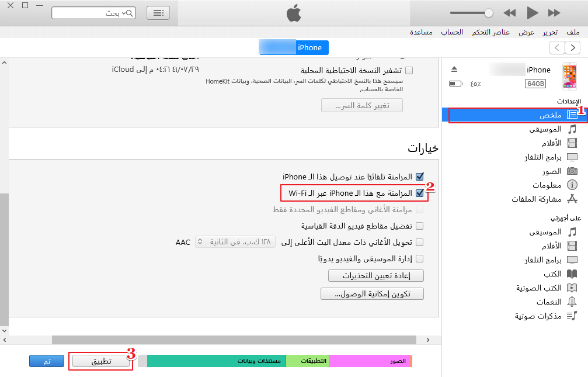This screenshot has height=377, width=588.
Task: Open عناصر التحكم menu
Action: click(490, 32)
